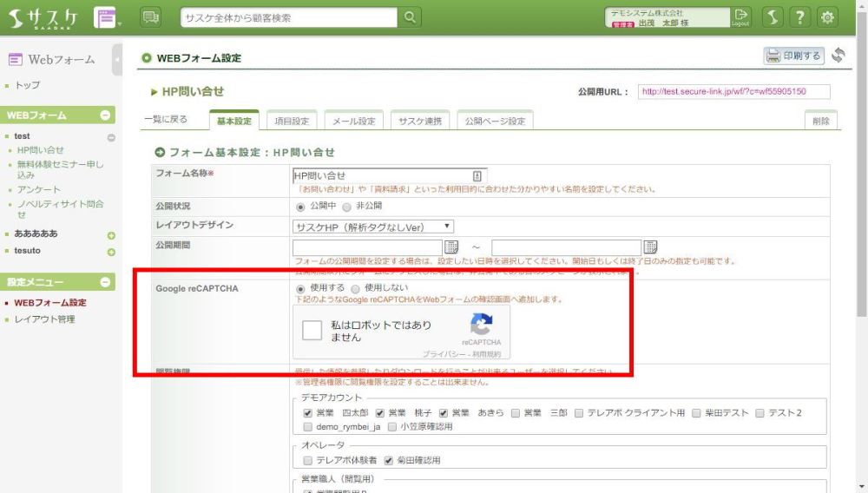Switch to the 項目設定 tab
The height and width of the screenshot is (493, 868).
tap(291, 122)
